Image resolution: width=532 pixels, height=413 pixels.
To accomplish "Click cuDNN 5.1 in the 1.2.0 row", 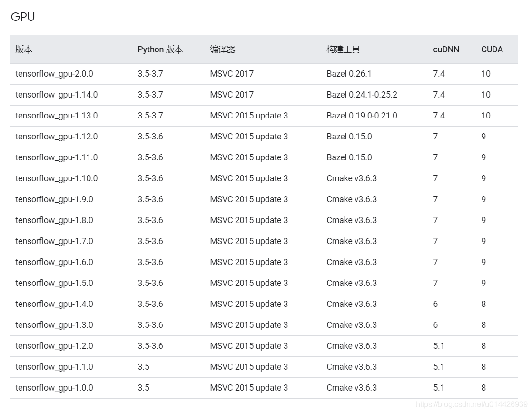I will pos(439,346).
